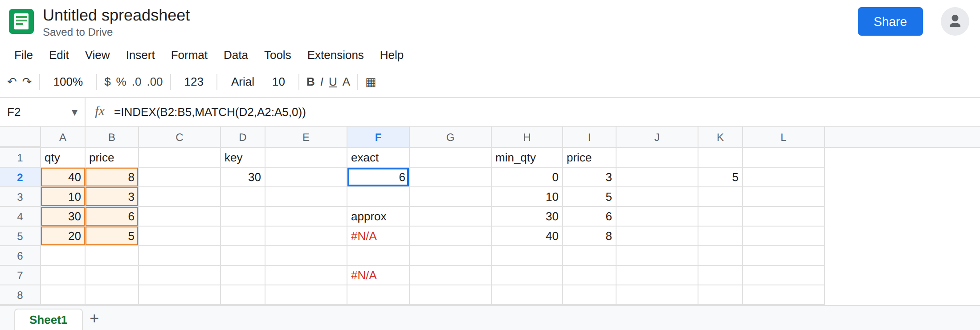Open the zoom 100% dropdown
This screenshot has width=980, height=330.
[68, 82]
